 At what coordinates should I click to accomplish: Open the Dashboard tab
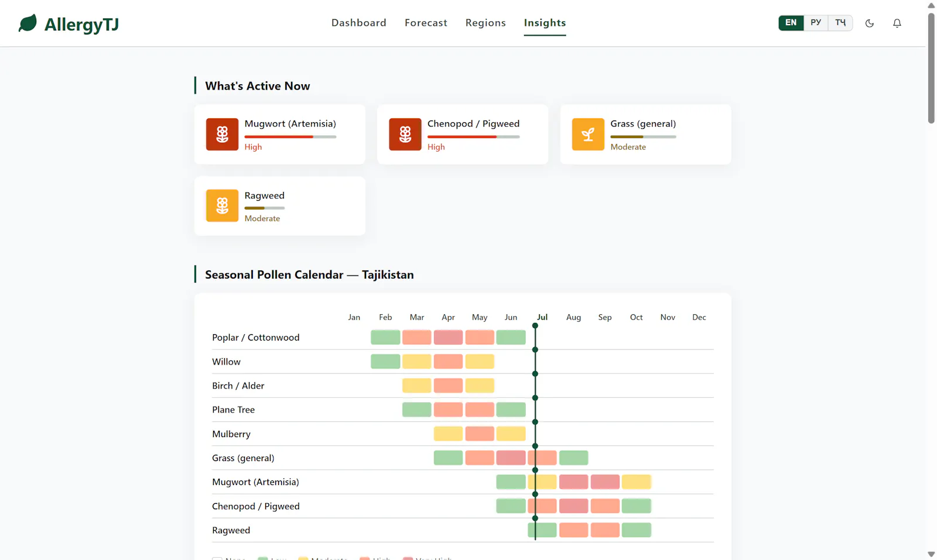point(359,23)
